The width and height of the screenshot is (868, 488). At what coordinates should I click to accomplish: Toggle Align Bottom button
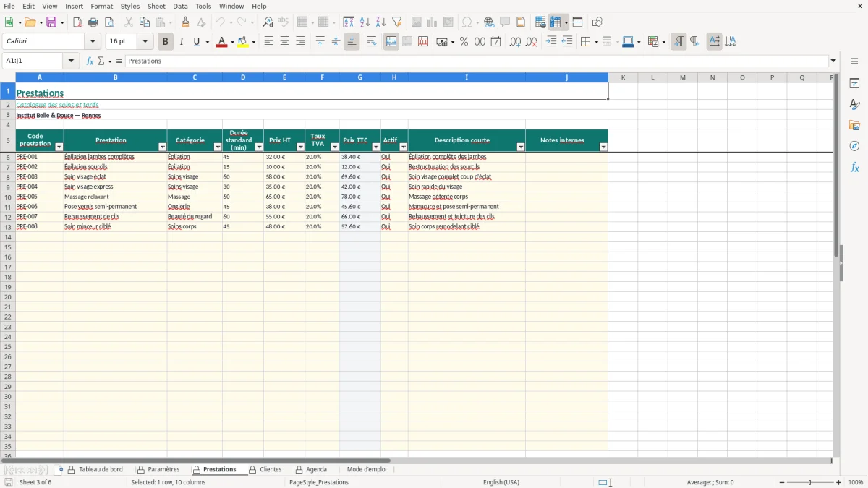[x=352, y=42]
